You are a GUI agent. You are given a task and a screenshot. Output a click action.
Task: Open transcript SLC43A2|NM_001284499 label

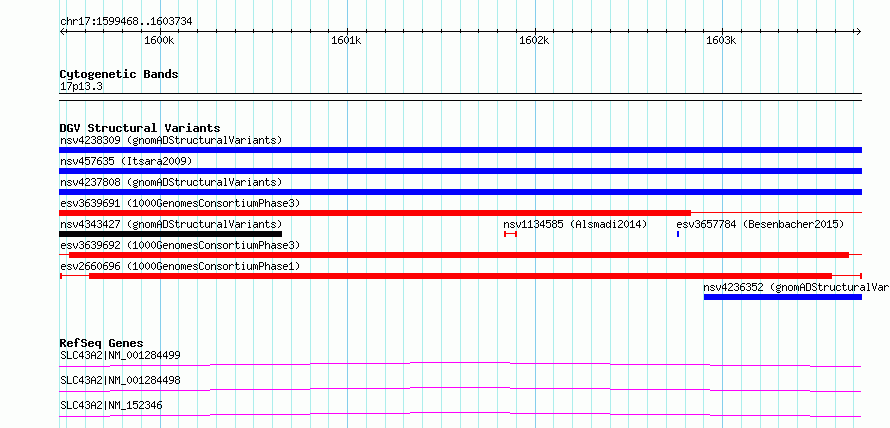pyautogui.click(x=120, y=356)
